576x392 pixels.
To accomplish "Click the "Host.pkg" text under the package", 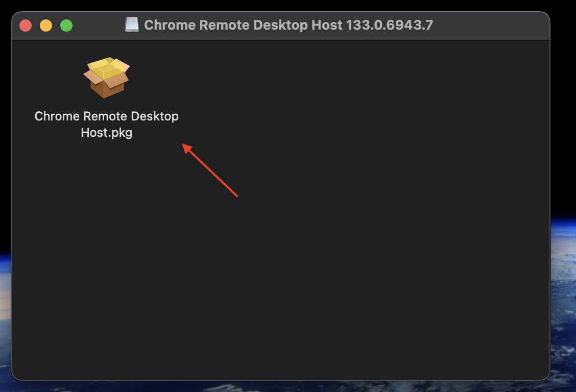I will [x=107, y=133].
